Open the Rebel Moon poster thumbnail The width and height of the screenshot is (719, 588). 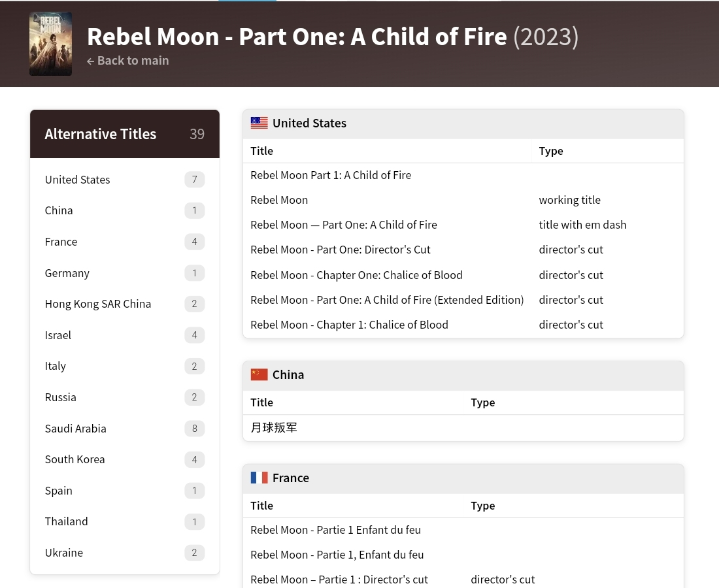tap(50, 44)
